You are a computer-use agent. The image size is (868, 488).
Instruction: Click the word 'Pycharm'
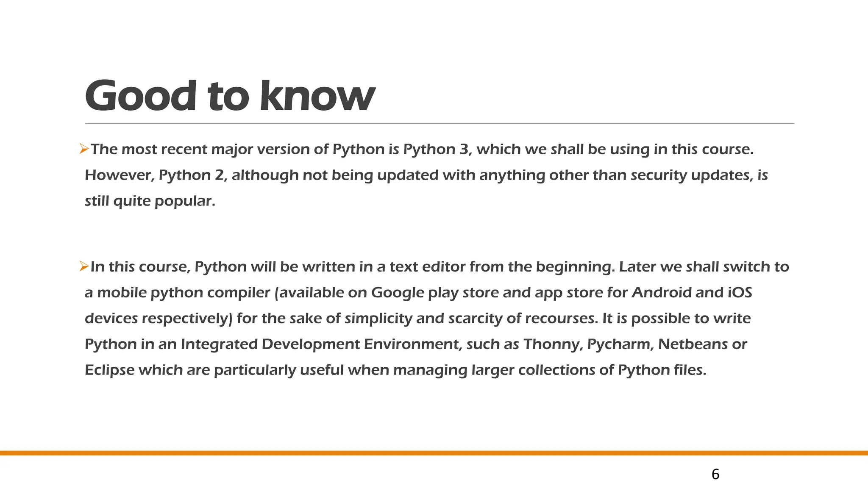[619, 344]
